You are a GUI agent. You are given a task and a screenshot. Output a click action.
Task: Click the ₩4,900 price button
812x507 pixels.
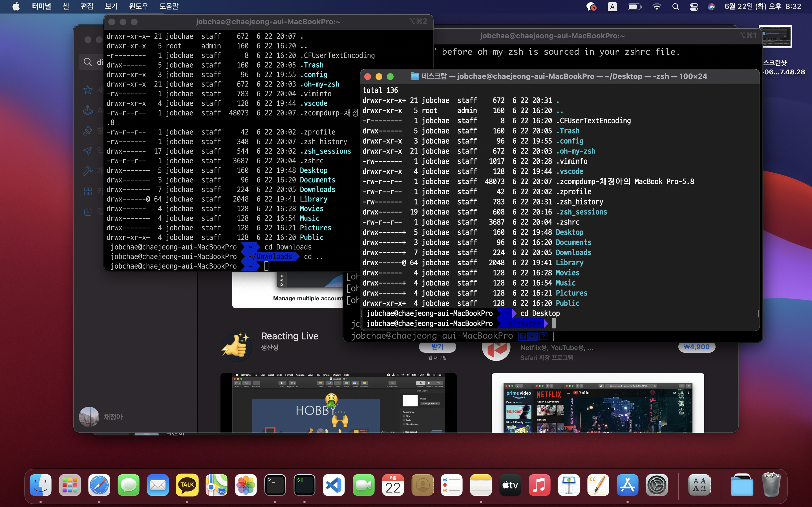[x=697, y=347]
